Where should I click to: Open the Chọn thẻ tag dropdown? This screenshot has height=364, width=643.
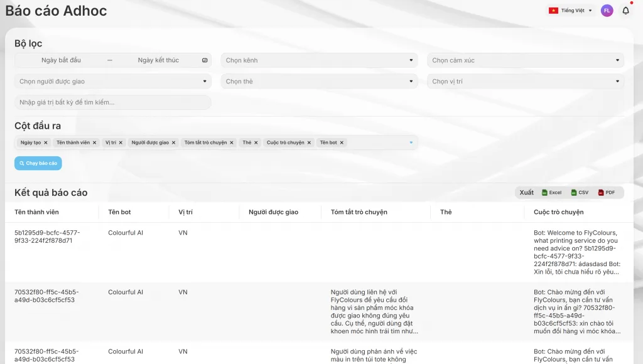[319, 81]
